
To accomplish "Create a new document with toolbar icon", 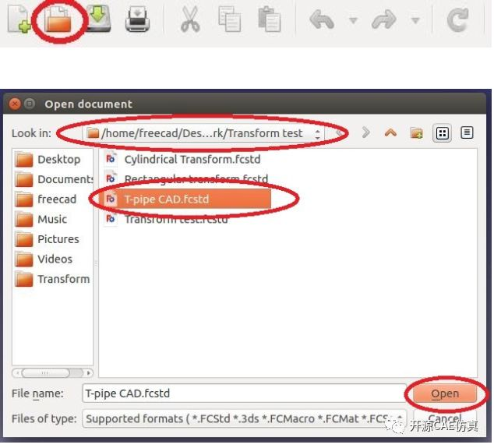I will [19, 19].
